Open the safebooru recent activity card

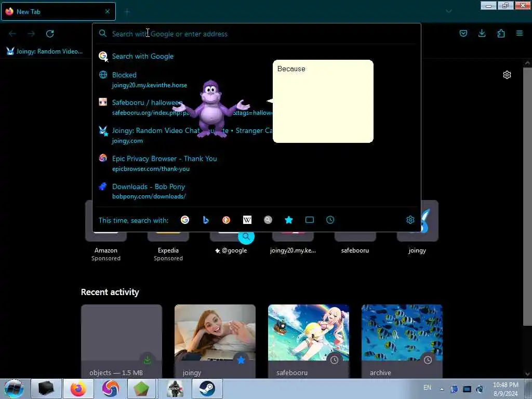tap(309, 341)
